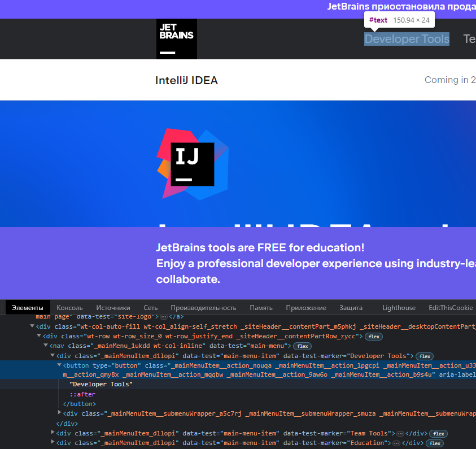Collapse the wt-col-auto-fill div node
476x449 pixels.
tap(32, 326)
